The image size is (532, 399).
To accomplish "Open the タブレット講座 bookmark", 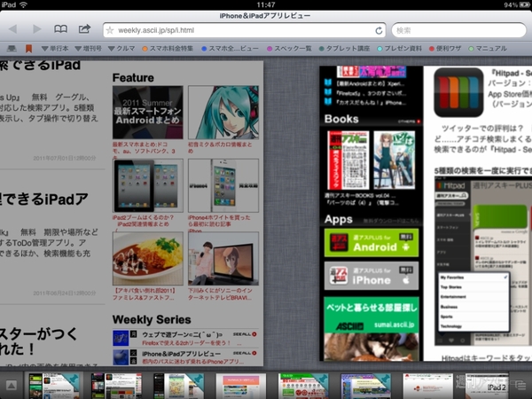I will [344, 49].
